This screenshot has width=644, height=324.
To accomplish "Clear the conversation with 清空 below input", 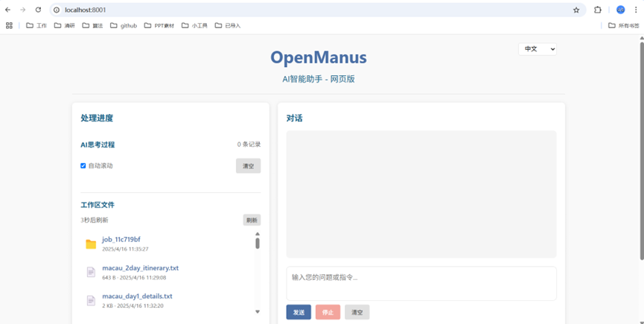I will 357,312.
